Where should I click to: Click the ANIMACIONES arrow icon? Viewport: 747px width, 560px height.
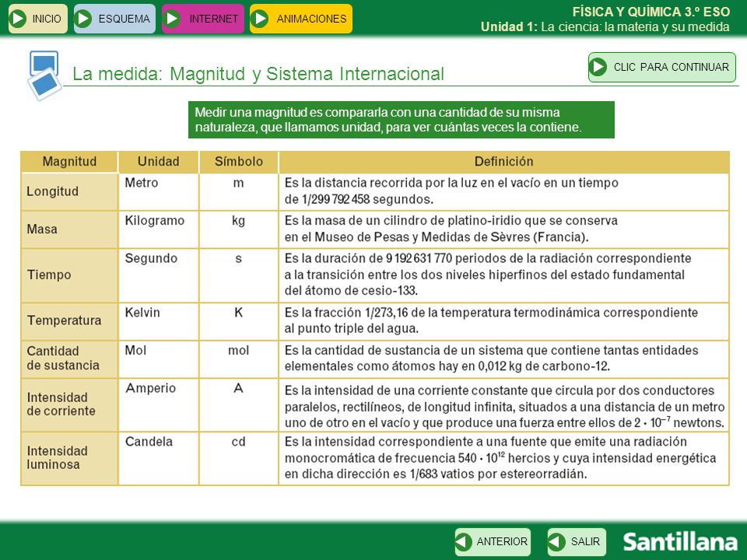[260, 19]
